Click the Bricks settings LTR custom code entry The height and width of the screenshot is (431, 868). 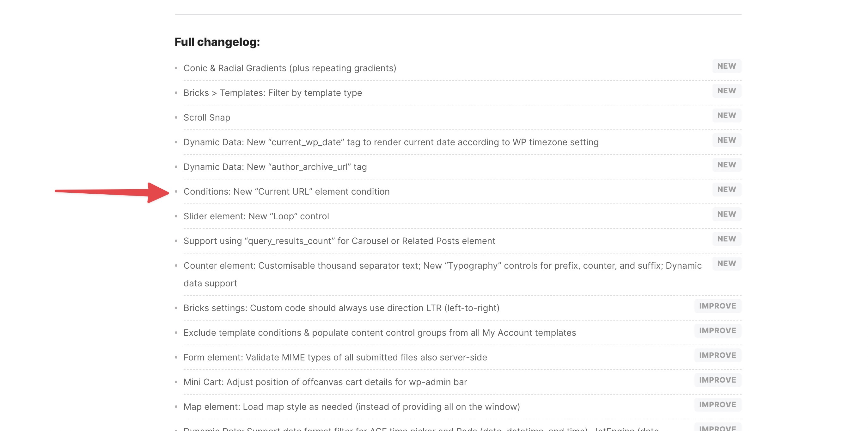(341, 308)
